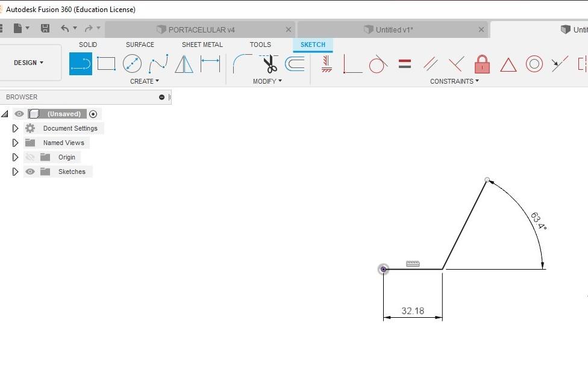The image size is (588, 381).
Task: Select the 2-Point Rectangle tool
Action: tap(106, 64)
